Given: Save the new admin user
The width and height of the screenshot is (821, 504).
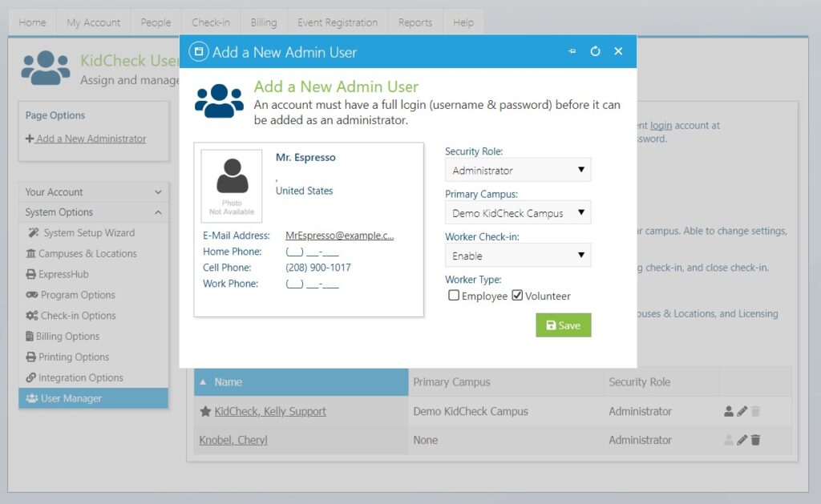Looking at the screenshot, I should coord(563,326).
